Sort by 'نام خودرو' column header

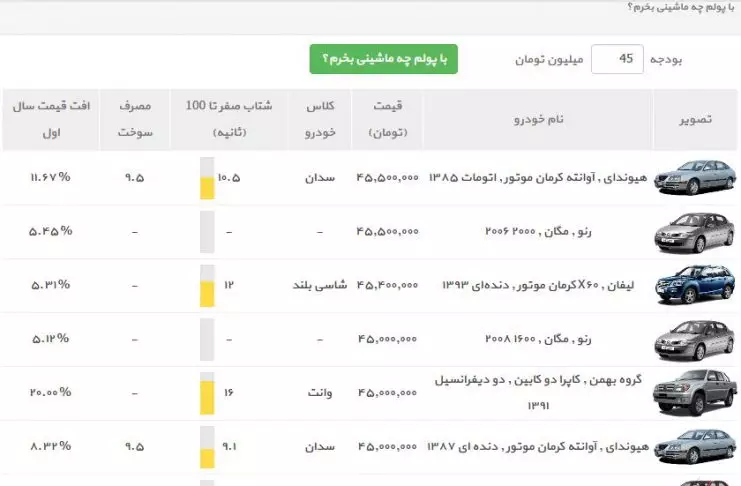tap(538, 119)
